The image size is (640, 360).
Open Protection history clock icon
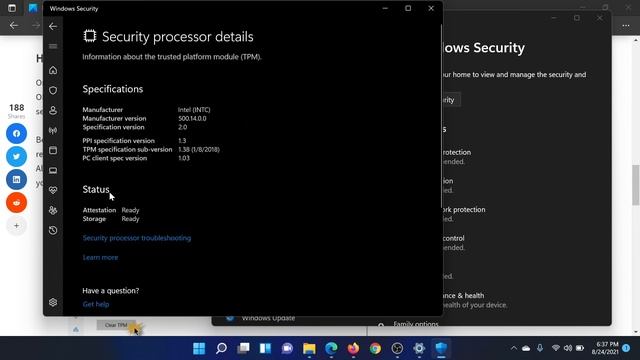click(53, 230)
